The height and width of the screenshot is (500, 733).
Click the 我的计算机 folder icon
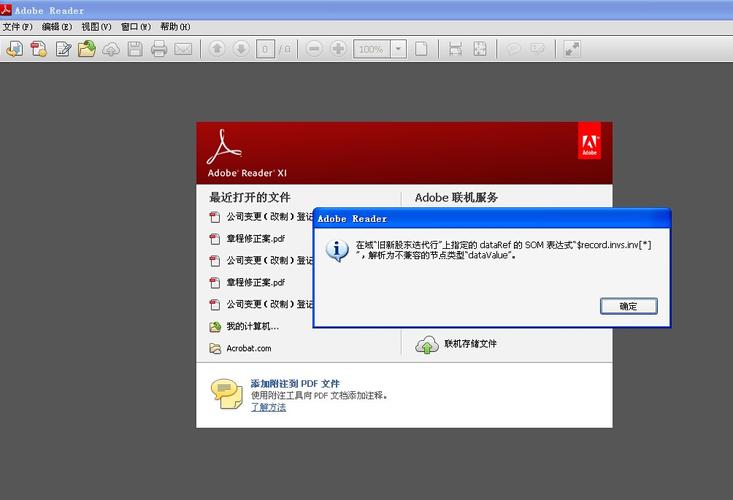click(215, 327)
